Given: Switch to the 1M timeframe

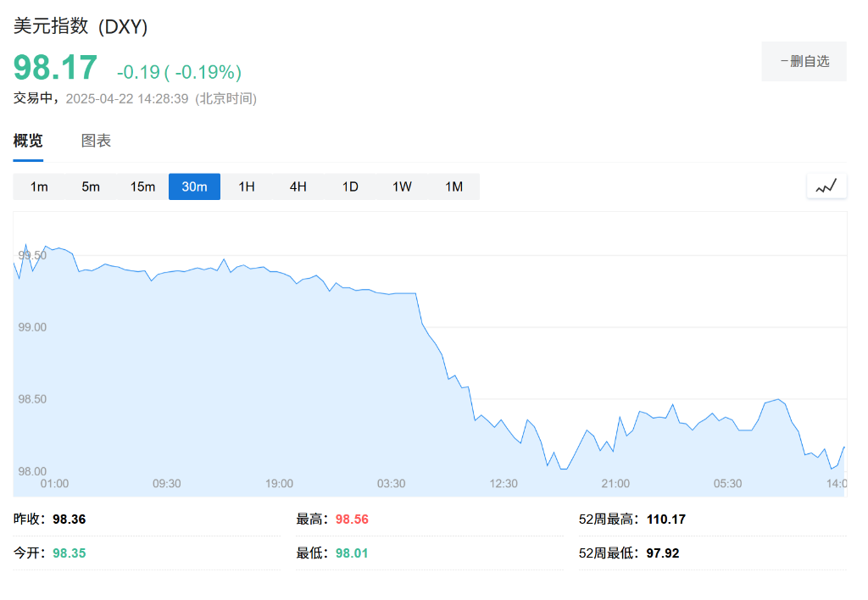Looking at the screenshot, I should [454, 186].
